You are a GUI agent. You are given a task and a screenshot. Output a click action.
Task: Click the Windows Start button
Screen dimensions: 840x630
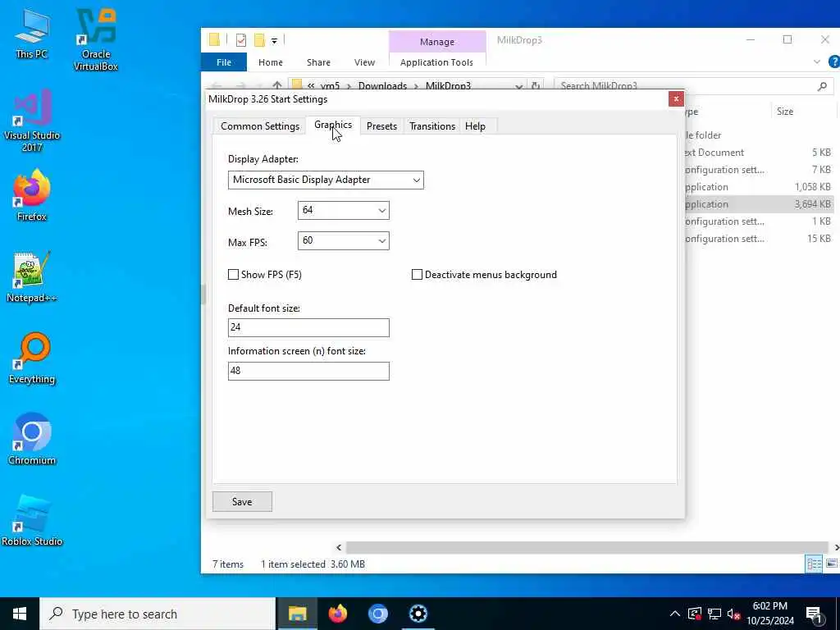click(x=20, y=614)
